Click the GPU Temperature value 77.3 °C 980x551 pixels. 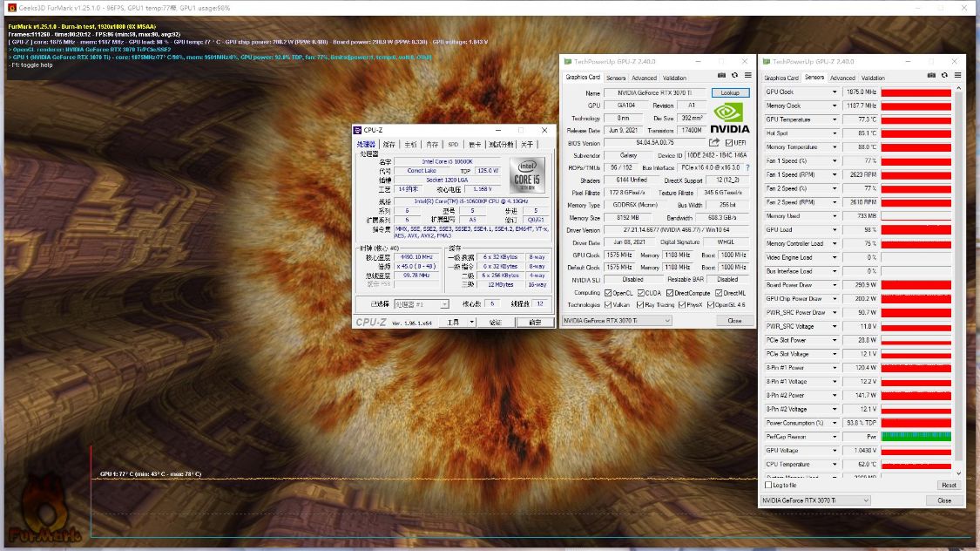pyautogui.click(x=860, y=119)
